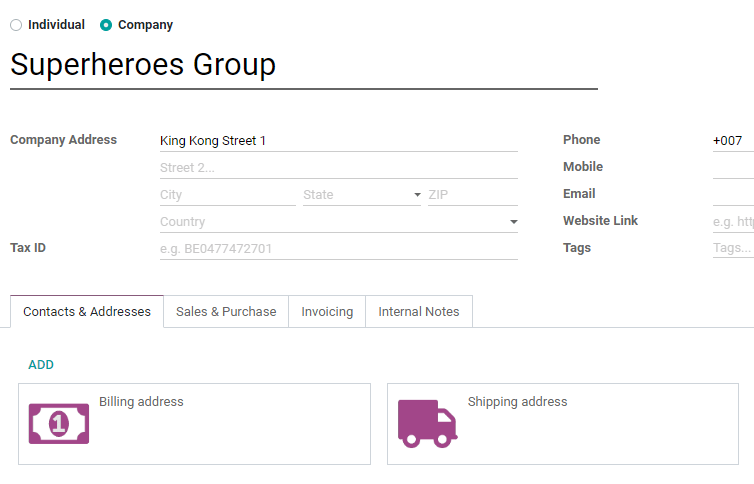Click the ZIP code field
754x484 pixels.
pyautogui.click(x=472, y=195)
